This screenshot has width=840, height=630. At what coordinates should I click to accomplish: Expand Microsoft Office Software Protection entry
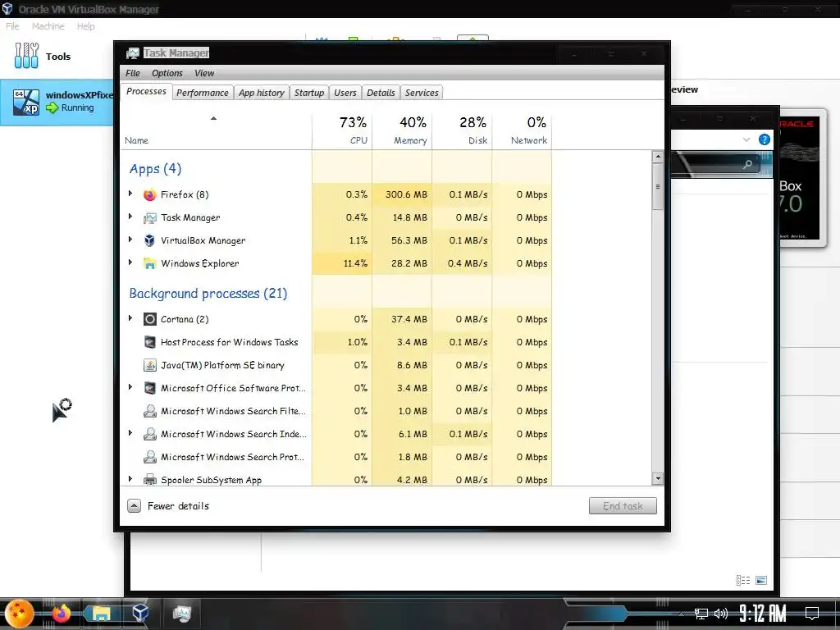click(130, 387)
